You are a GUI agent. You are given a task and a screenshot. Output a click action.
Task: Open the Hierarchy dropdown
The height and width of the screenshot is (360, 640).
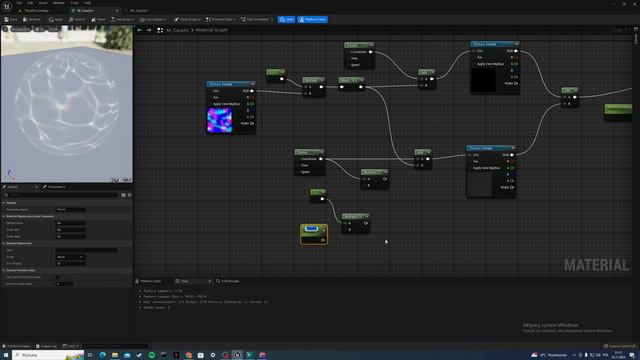122,20
